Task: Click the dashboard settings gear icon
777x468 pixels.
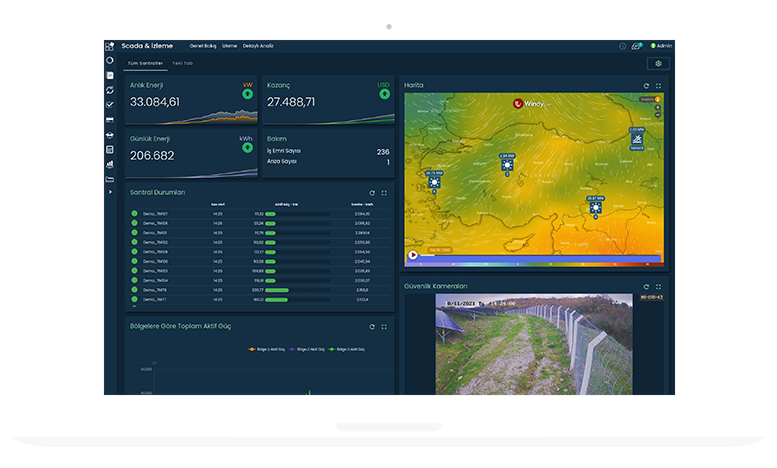Action: [x=658, y=63]
